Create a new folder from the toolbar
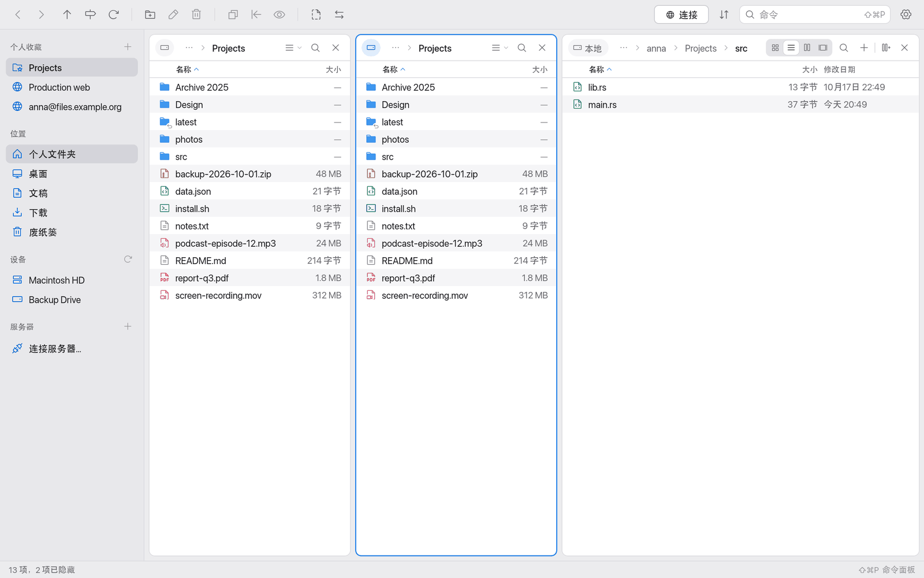Viewport: 924px width, 578px height. pyautogui.click(x=150, y=14)
